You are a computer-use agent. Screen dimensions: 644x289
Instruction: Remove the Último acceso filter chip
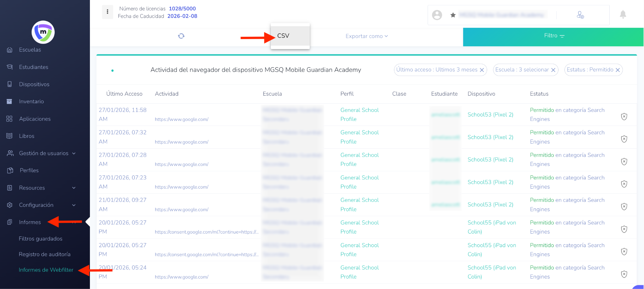[482, 70]
